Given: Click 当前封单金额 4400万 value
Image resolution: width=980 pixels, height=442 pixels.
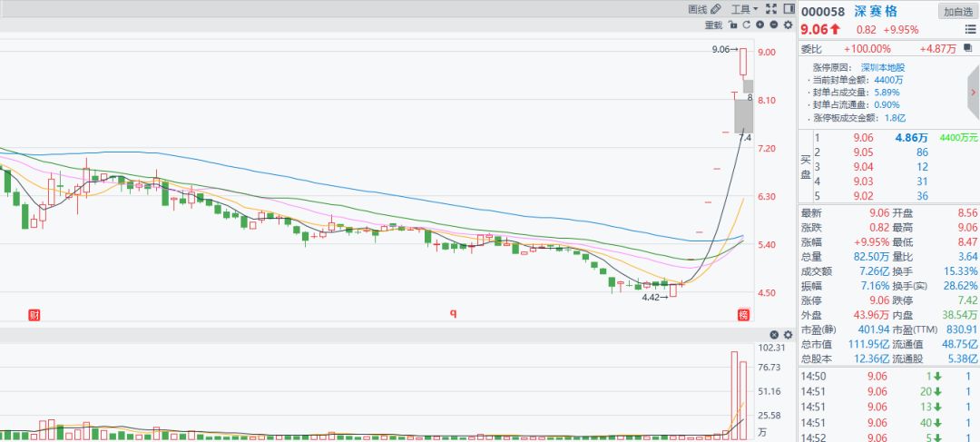Looking at the screenshot, I should (888, 80).
